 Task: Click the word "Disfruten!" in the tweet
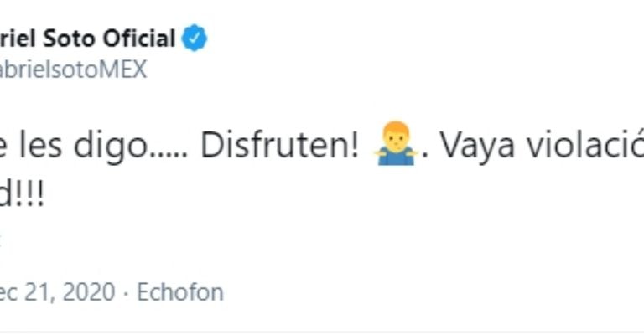pos(282,146)
